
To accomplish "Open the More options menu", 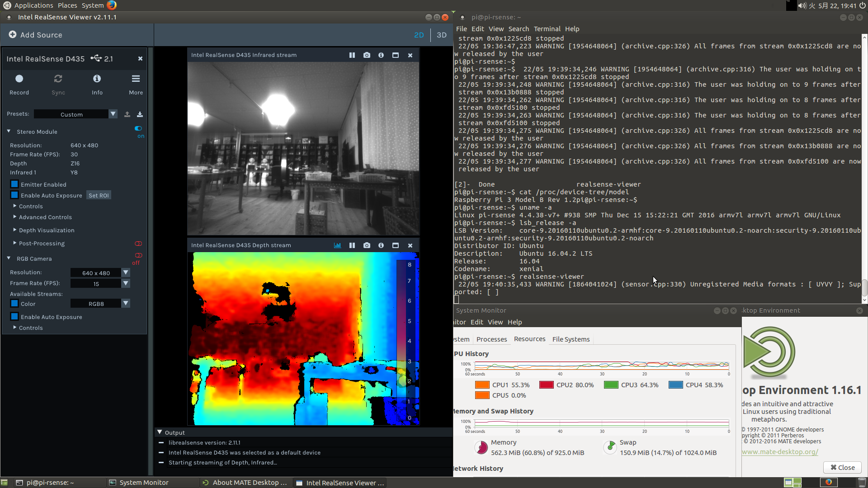I will [135, 79].
